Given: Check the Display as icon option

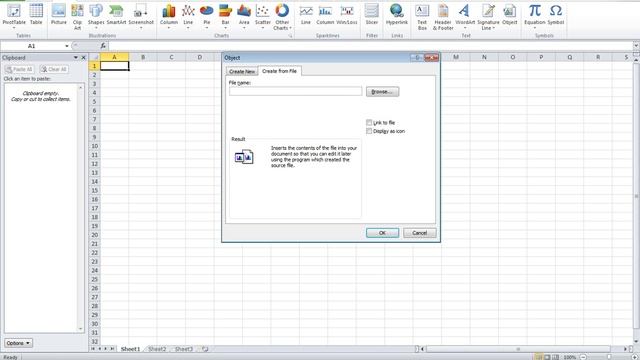Looking at the screenshot, I should (x=369, y=131).
